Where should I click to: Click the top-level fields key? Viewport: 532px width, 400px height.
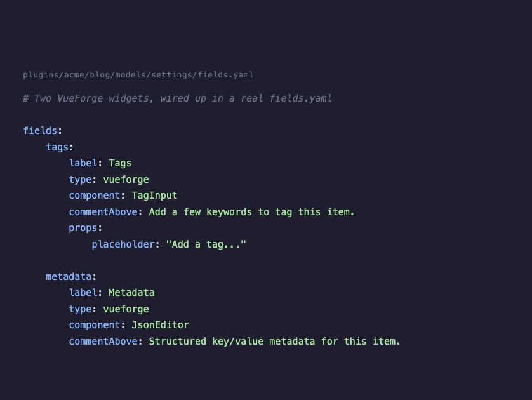[x=40, y=131]
